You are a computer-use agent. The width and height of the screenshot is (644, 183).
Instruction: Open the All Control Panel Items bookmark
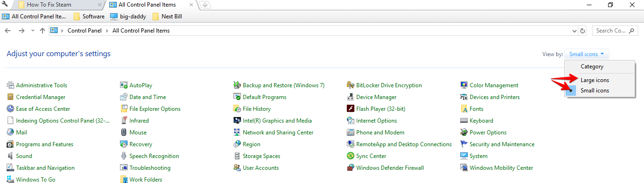(34, 17)
